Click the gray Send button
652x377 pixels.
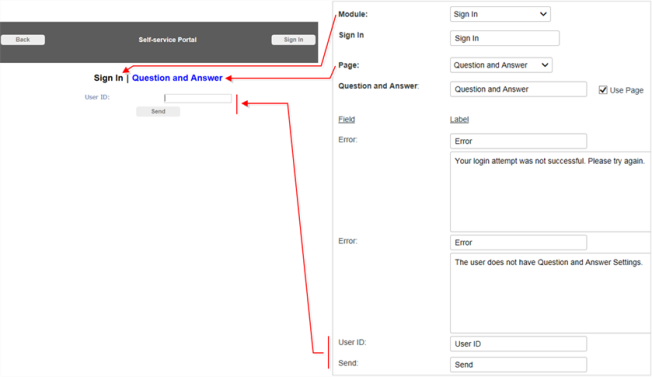158,111
